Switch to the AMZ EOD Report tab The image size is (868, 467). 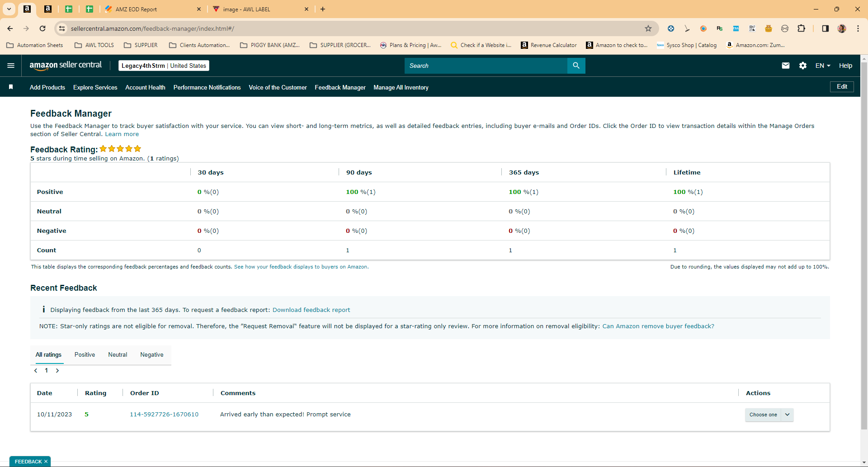point(153,9)
